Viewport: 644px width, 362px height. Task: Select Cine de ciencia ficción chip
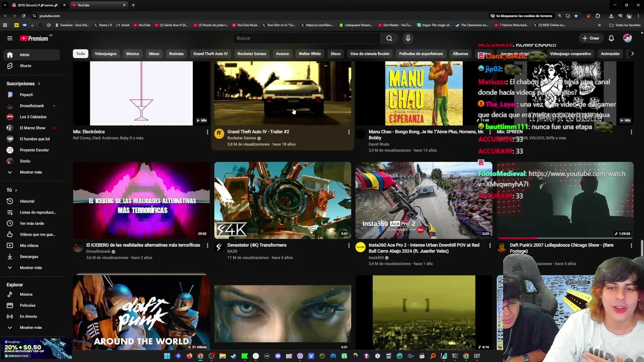[370, 54]
